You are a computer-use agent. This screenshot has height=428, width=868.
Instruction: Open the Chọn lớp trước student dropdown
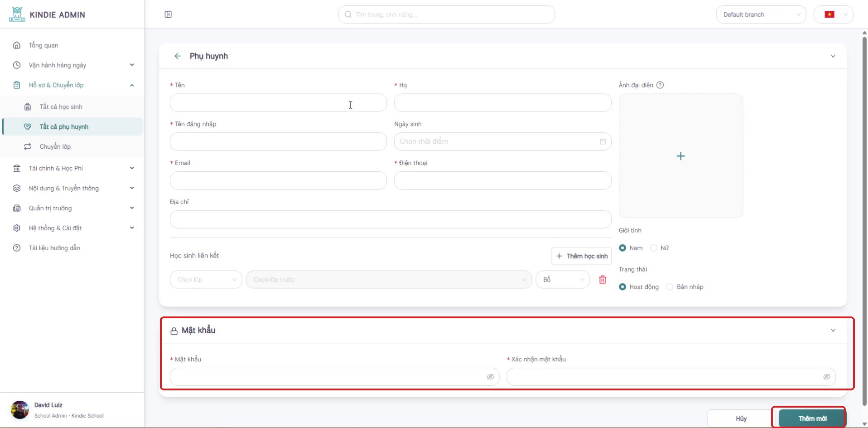pyautogui.click(x=389, y=280)
